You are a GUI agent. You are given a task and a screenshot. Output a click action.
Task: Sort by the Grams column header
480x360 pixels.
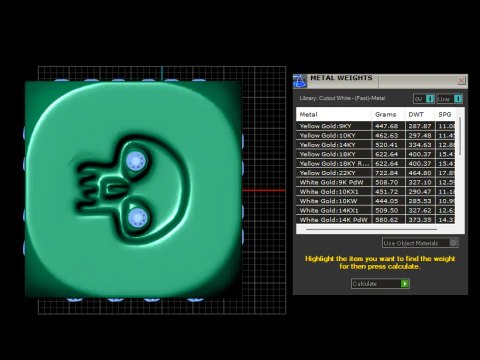point(388,114)
